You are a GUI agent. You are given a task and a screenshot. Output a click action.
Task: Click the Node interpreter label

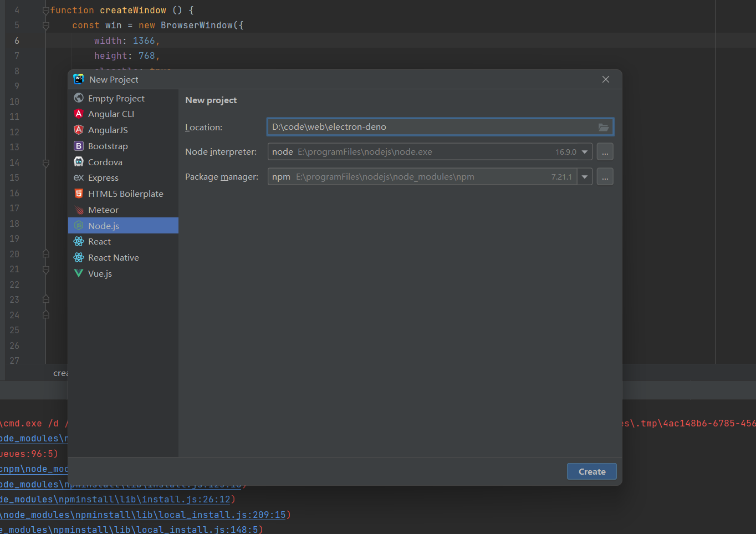click(221, 152)
